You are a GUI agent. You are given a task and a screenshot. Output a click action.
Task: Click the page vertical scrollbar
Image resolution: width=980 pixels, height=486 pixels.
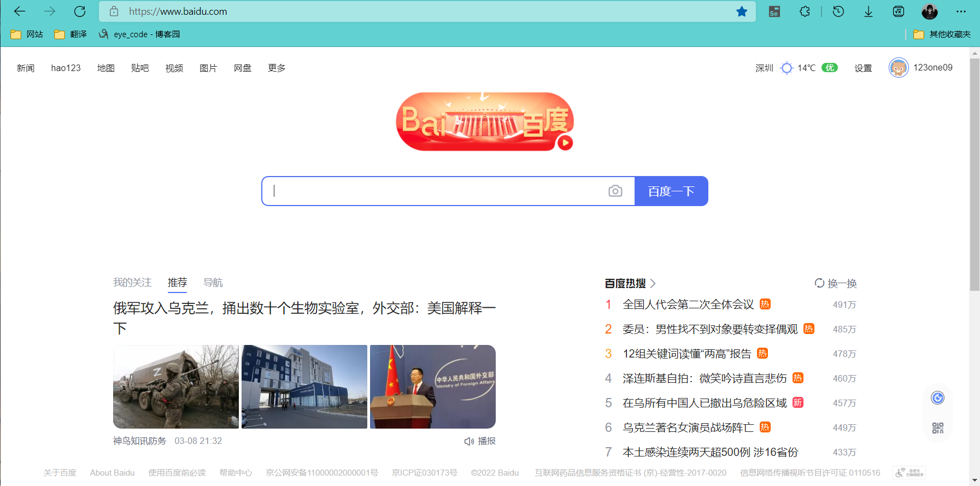click(975, 175)
